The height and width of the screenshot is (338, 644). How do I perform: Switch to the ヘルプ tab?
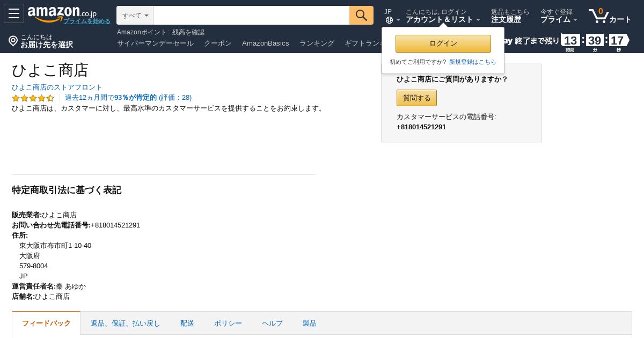[272, 323]
